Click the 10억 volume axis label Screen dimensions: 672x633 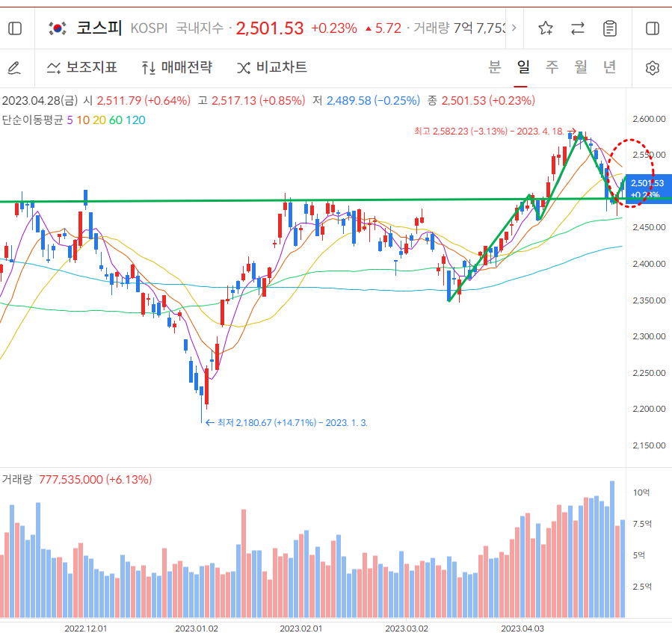(x=641, y=492)
